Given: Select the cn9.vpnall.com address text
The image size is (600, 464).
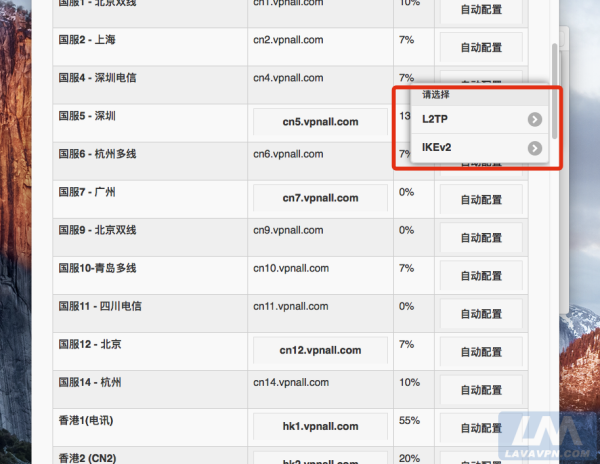Looking at the screenshot, I should pos(288,230).
